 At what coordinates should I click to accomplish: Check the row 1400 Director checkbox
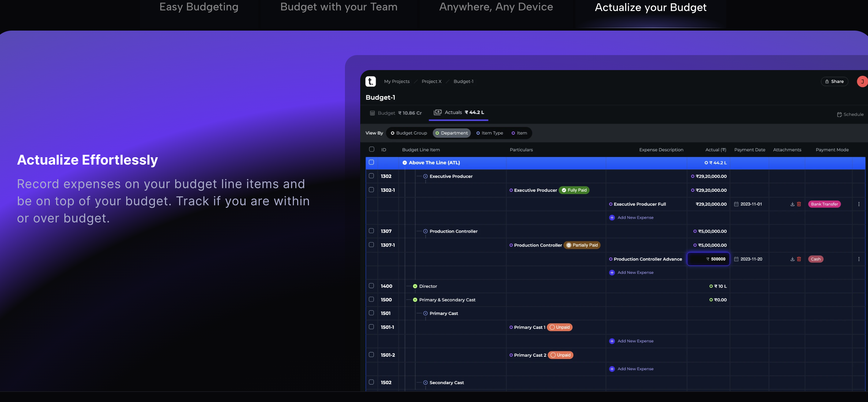coord(371,285)
